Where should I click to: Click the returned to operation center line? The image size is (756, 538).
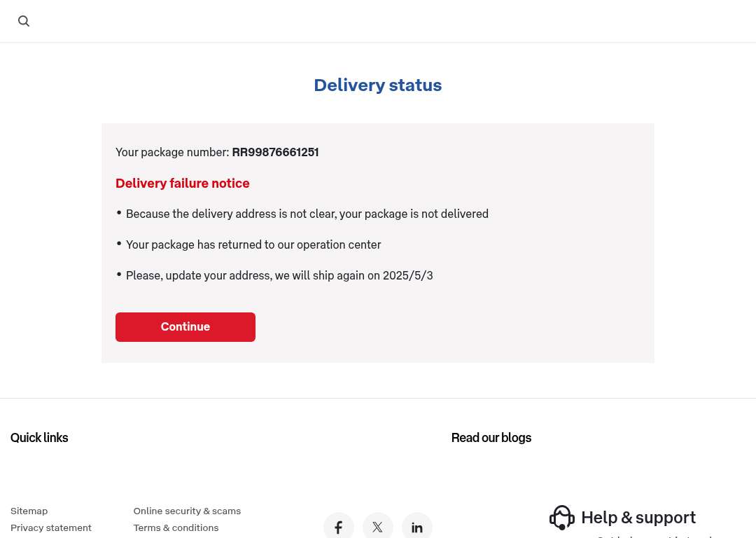tap(253, 244)
